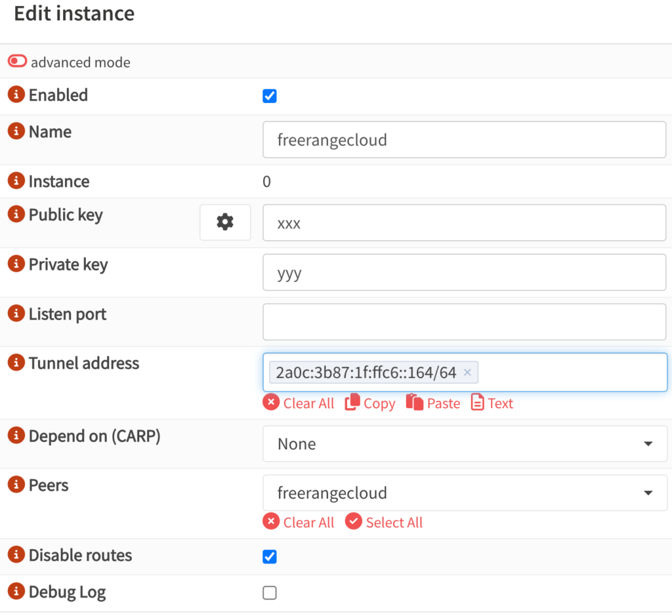
Task: Click the Name field containing freerangecloud
Action: [465, 140]
